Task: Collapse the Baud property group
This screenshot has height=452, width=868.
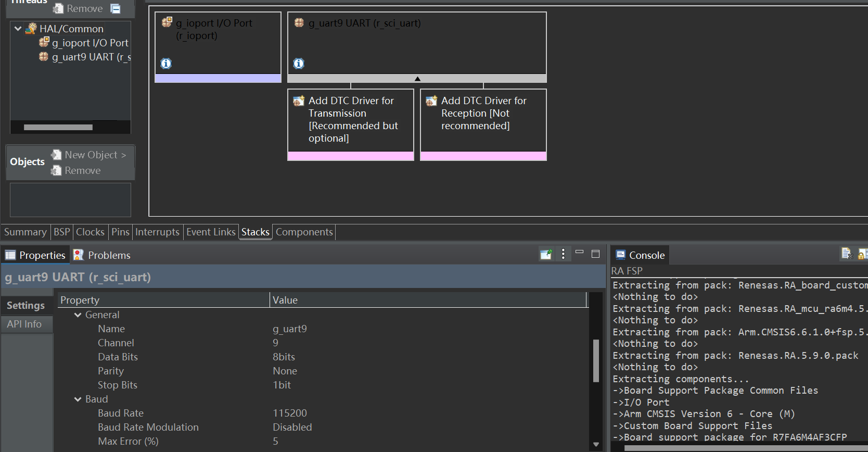Action: coord(78,399)
